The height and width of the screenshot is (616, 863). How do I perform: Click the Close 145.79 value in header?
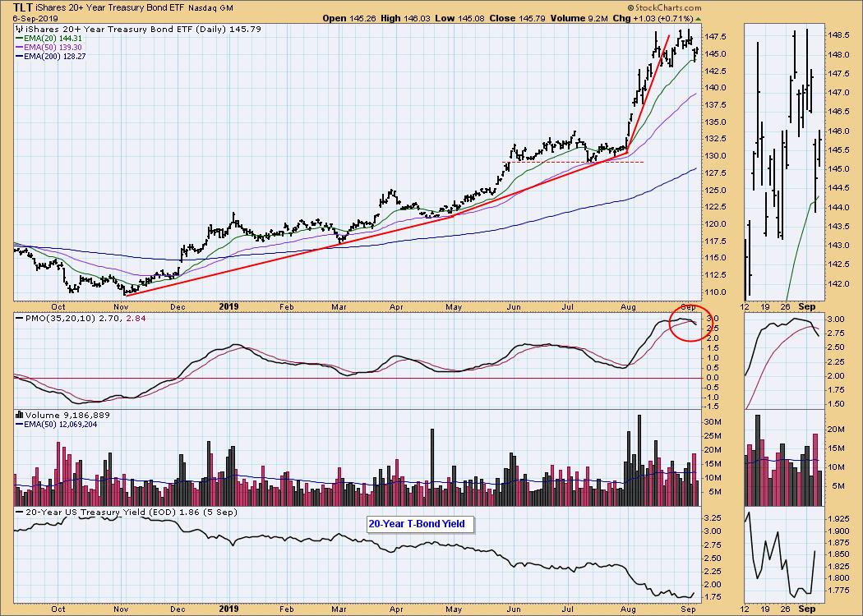(517, 18)
